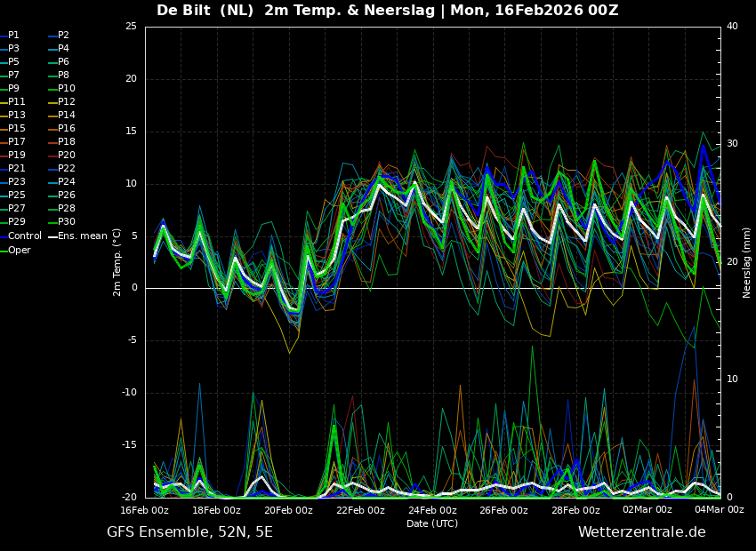Click the 2m Temp. (°C) axis label

pyautogui.click(x=117, y=262)
